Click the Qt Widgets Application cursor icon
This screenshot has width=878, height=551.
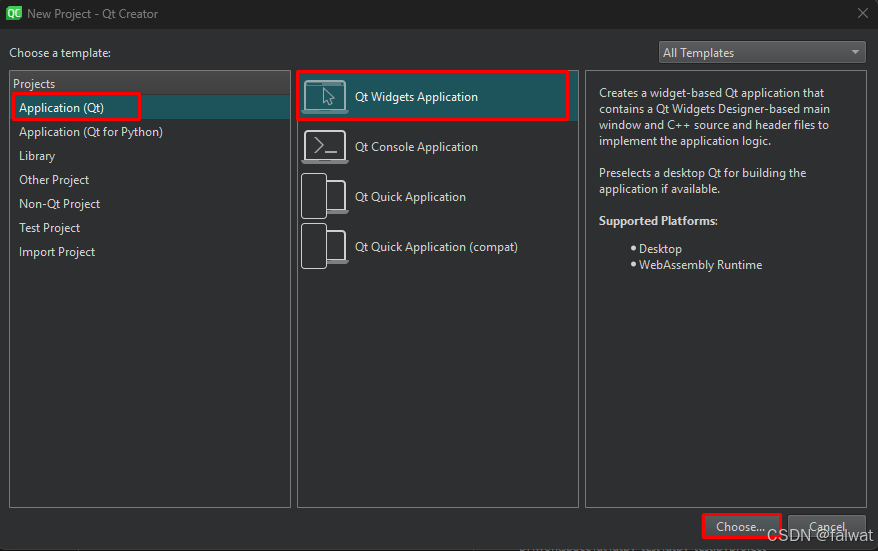pos(325,96)
